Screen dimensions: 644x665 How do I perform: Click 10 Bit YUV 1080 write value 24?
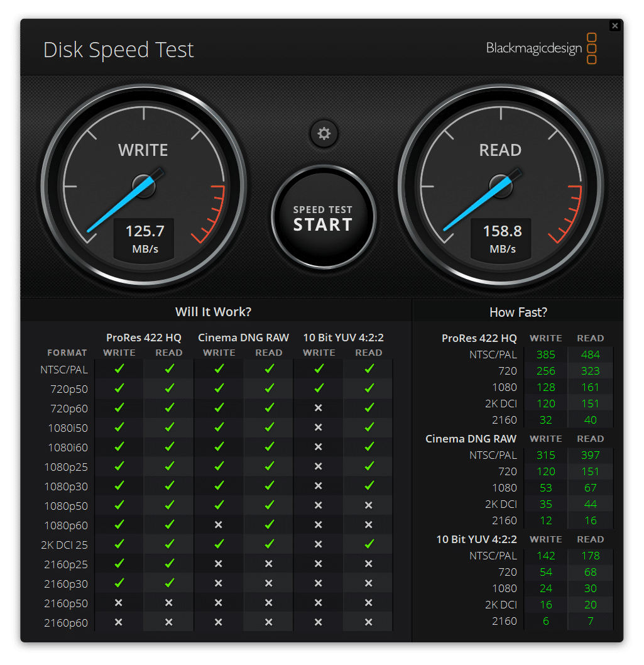(545, 588)
